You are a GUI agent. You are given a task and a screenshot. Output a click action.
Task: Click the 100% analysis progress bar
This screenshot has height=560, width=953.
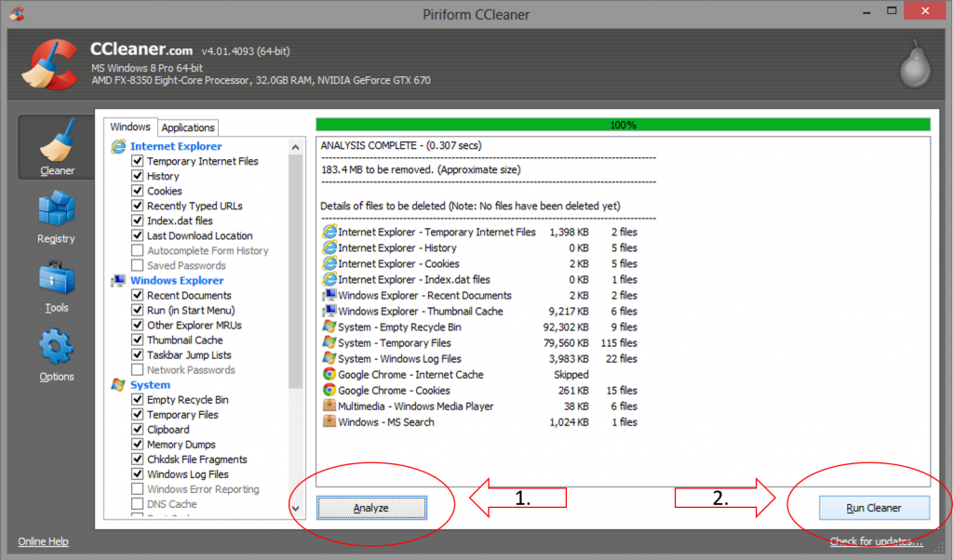(x=623, y=125)
